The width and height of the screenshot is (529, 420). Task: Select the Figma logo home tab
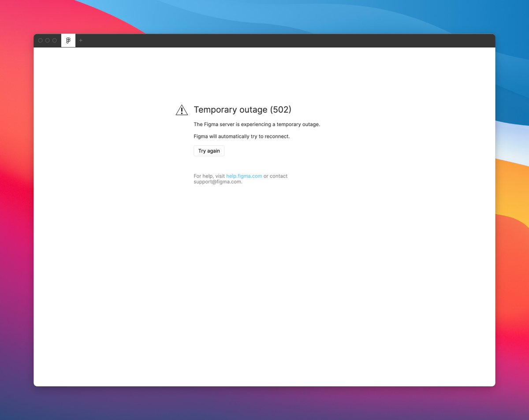[68, 41]
